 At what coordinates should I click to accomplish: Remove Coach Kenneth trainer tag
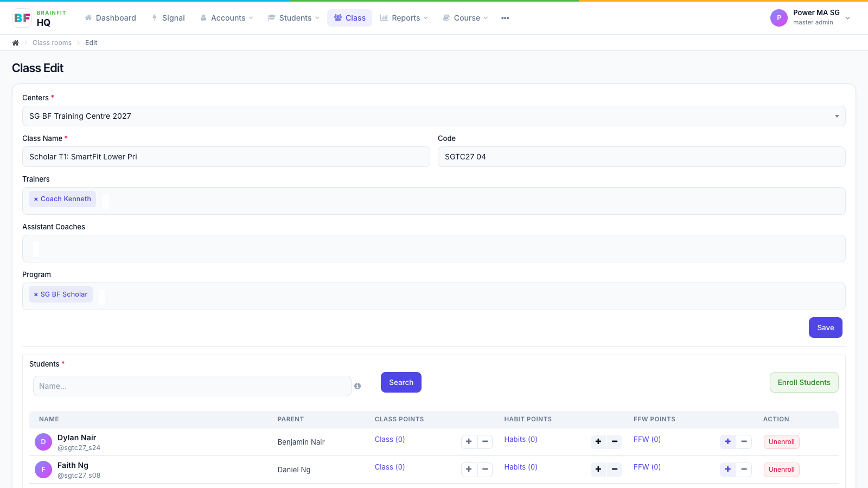36,199
